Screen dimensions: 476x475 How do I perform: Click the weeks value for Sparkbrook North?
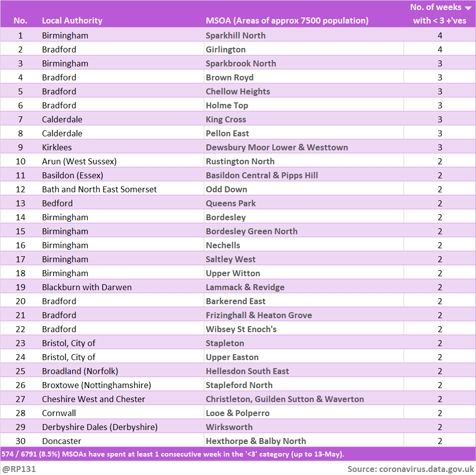point(440,63)
